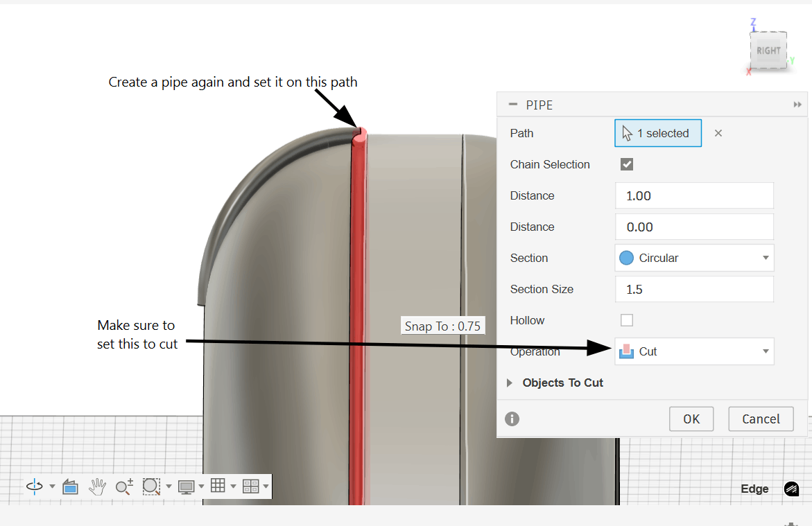Click the RIGHT face of ViewCube

(x=768, y=51)
